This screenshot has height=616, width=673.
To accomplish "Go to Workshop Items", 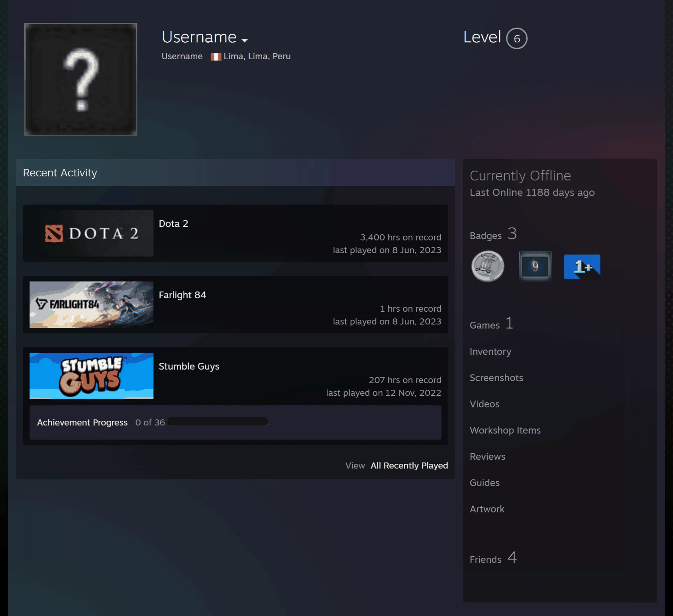I will click(505, 430).
